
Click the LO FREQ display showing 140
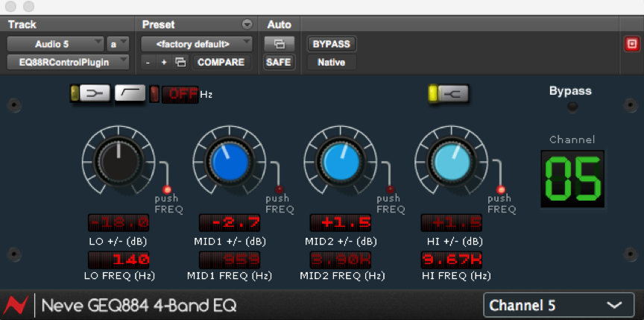119,260
